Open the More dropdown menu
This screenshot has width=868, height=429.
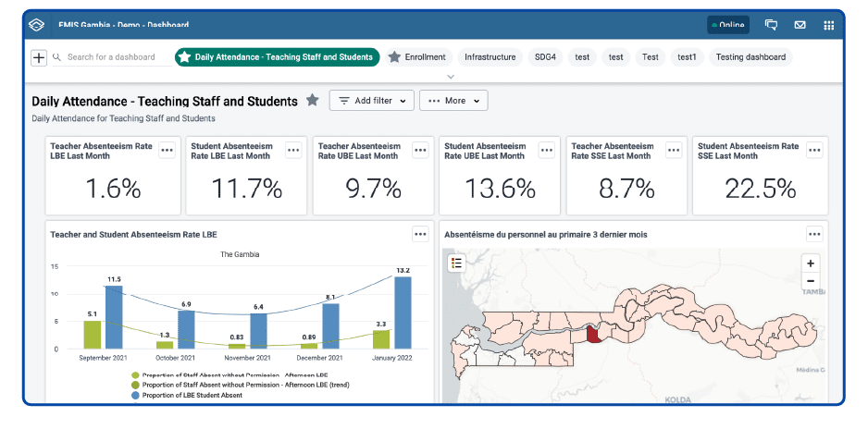point(453,101)
